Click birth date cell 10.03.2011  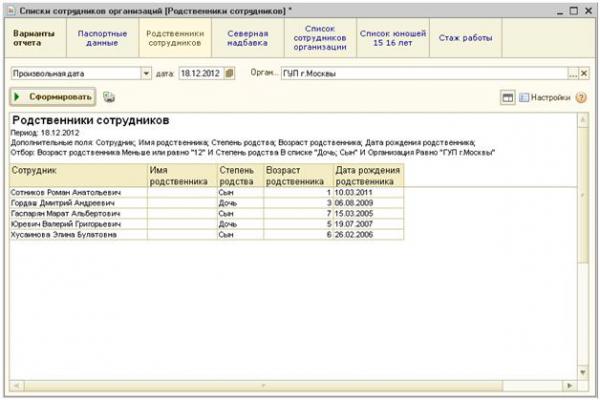tap(368, 193)
